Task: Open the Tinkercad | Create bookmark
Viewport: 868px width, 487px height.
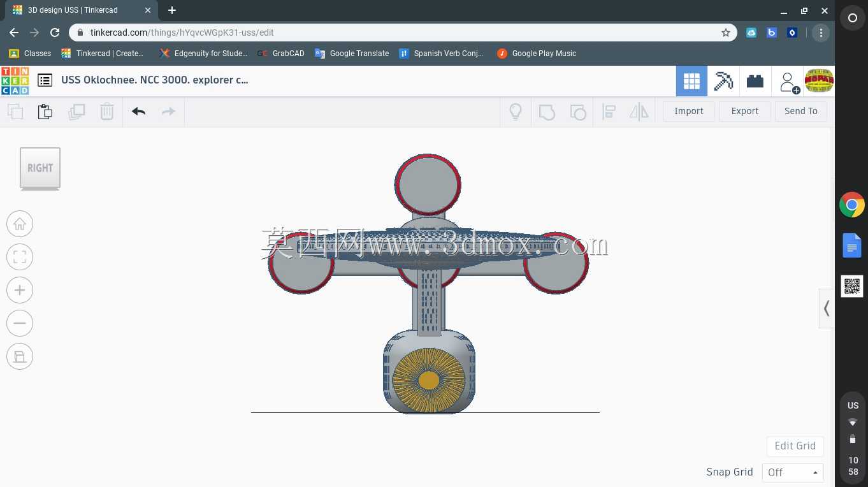Action: 102,54
